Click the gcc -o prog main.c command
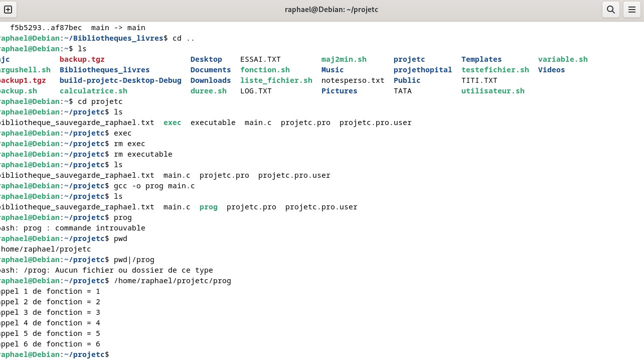 (x=154, y=186)
